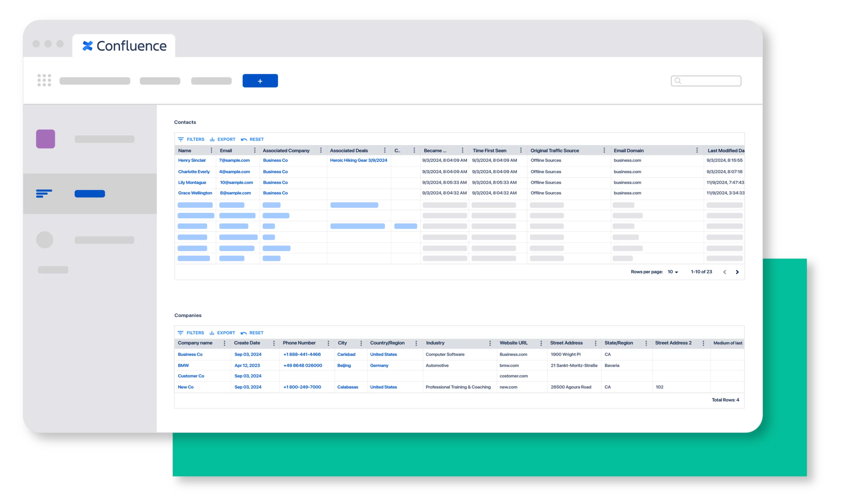Open the Phone Number column menu
Image resolution: width=853 pixels, height=504 pixels.
328,343
